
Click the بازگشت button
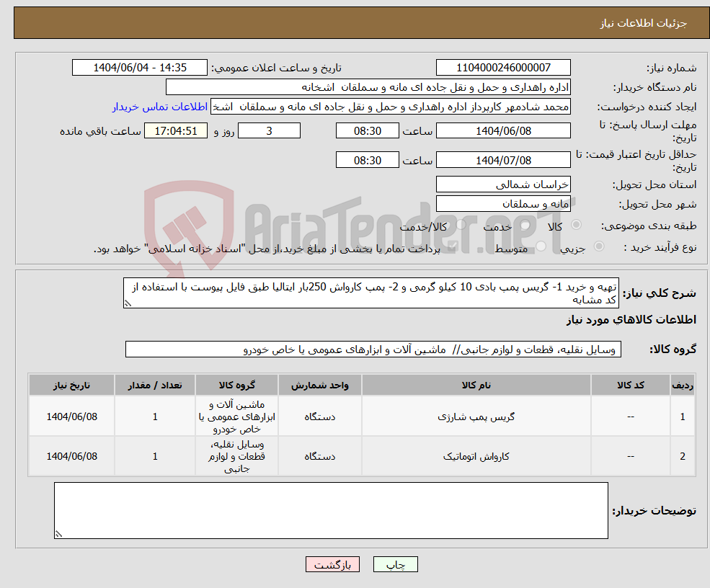(332, 564)
